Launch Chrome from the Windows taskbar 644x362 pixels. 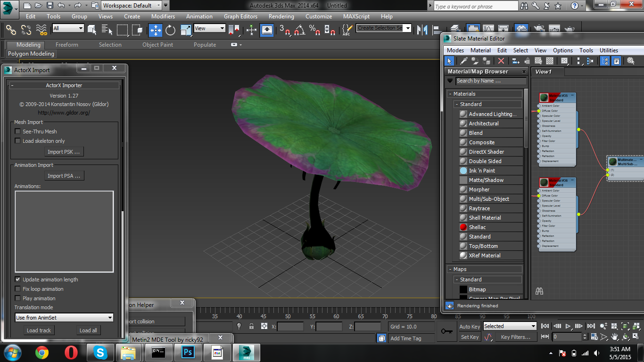pyautogui.click(x=42, y=352)
